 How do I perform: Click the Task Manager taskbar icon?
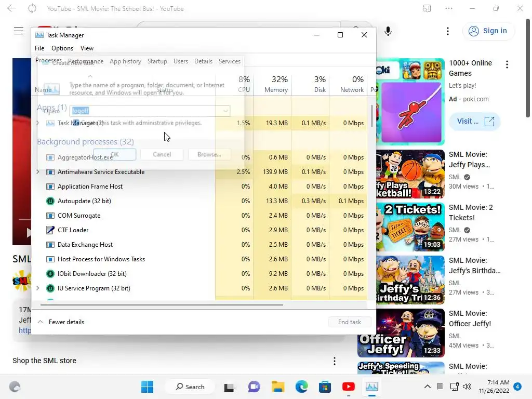(372, 387)
